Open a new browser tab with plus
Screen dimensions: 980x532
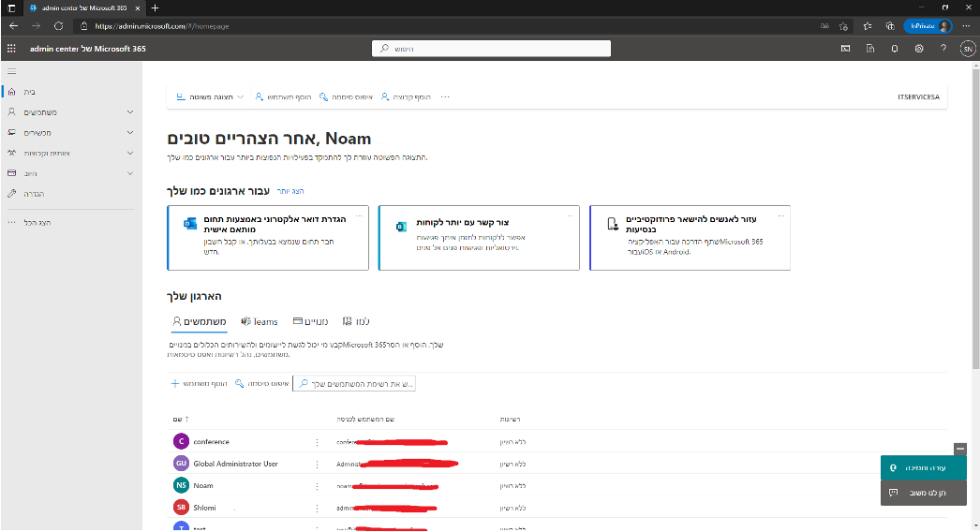[x=155, y=8]
